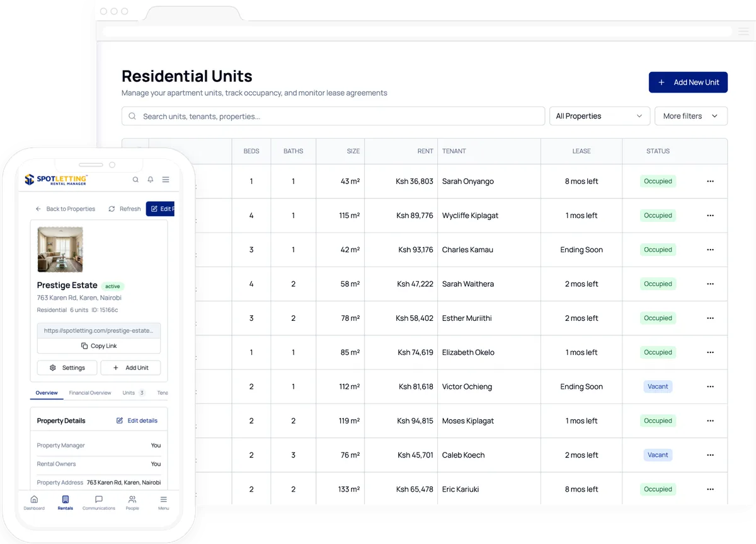
Task: Switch to the Financial Overview tab
Action: tap(90, 393)
